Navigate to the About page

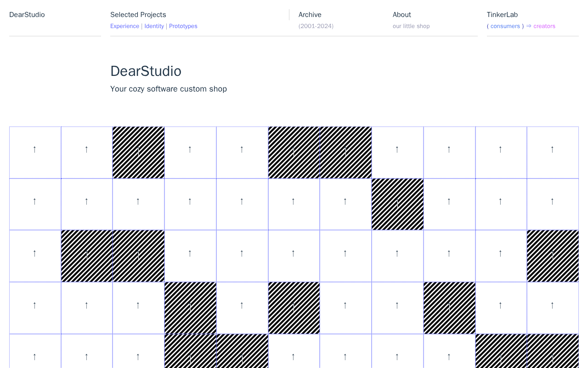pyautogui.click(x=401, y=15)
